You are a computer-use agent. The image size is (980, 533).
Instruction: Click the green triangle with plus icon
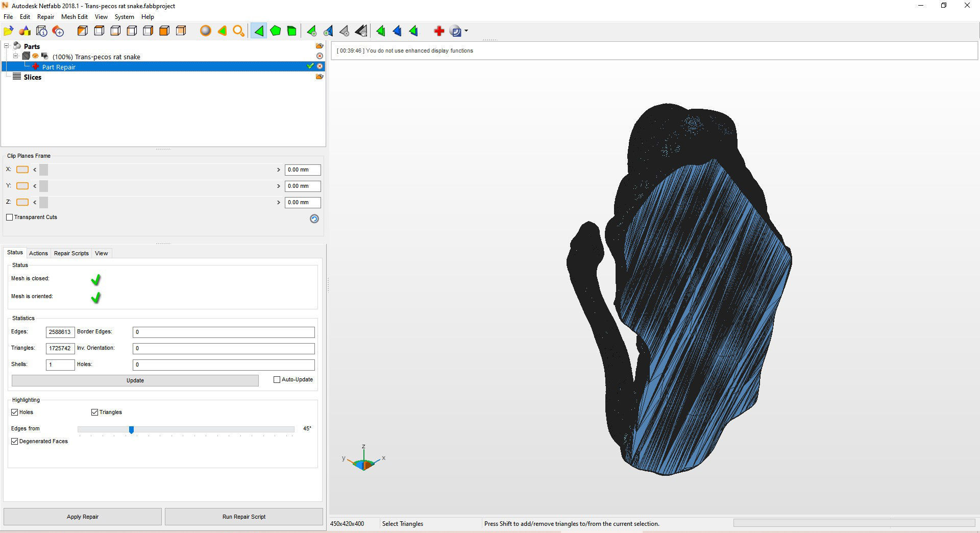[x=311, y=31]
